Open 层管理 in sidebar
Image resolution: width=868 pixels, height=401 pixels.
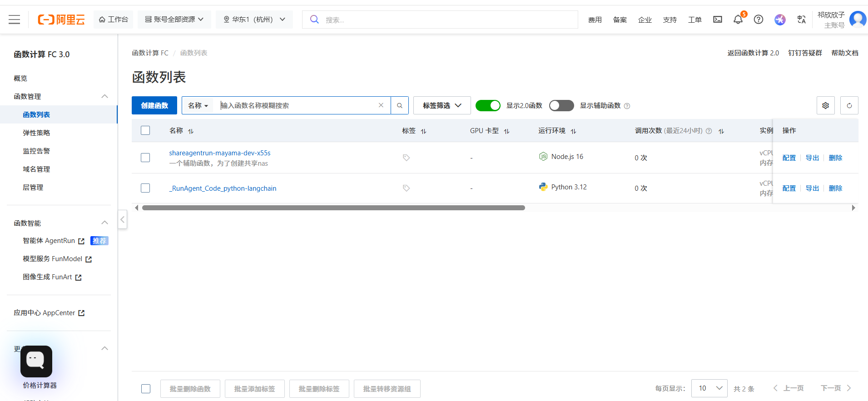[x=33, y=187]
